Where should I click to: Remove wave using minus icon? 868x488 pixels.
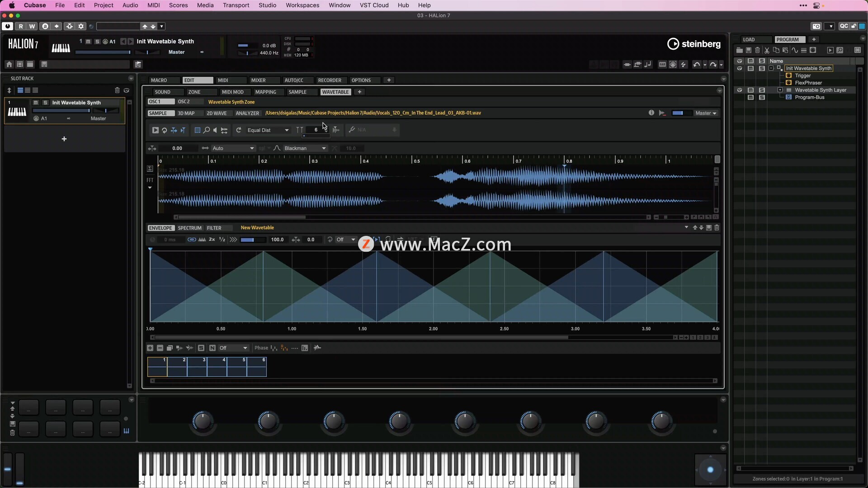[x=160, y=348]
